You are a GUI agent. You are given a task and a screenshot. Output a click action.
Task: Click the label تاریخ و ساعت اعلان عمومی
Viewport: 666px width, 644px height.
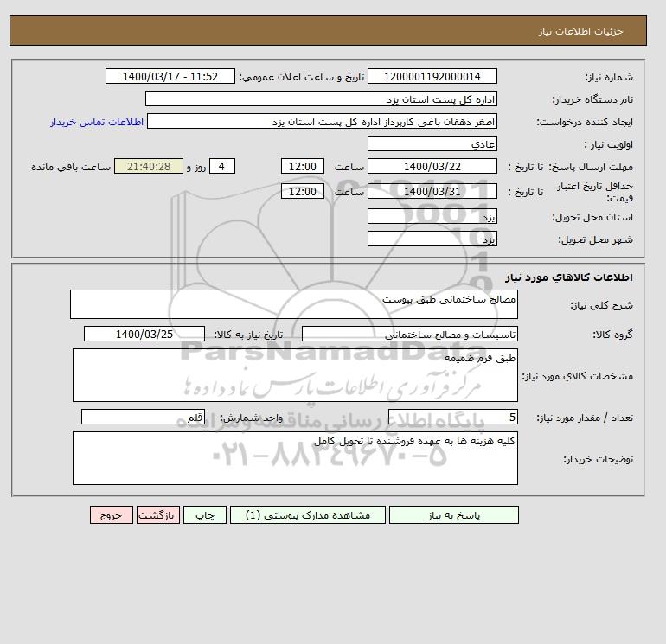(302, 77)
